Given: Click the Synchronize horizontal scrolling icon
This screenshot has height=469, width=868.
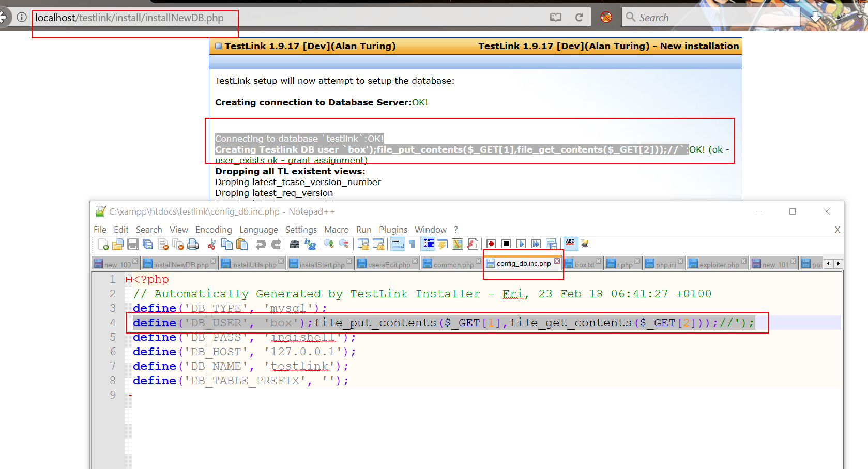Looking at the screenshot, I should click(378, 244).
